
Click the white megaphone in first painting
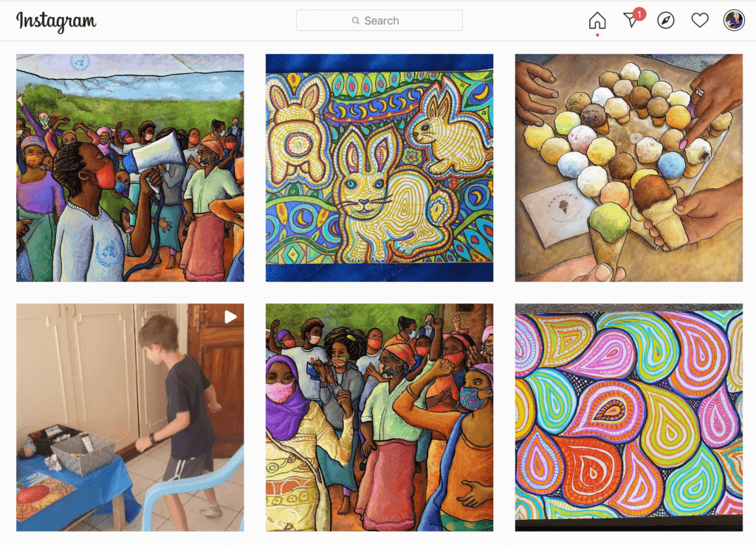(158, 152)
